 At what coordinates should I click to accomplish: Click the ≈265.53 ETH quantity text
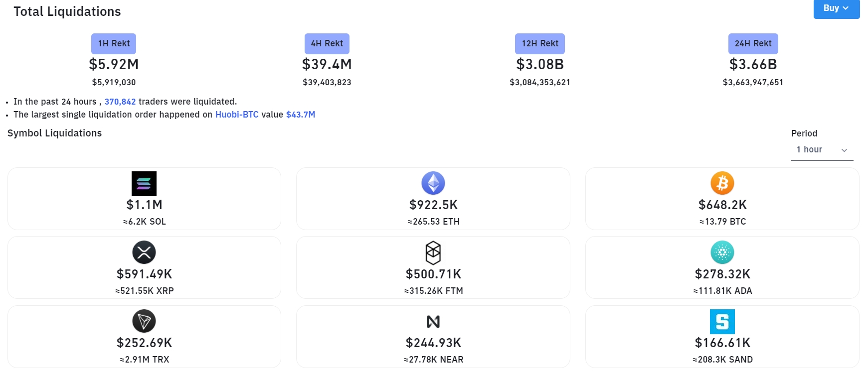433,222
